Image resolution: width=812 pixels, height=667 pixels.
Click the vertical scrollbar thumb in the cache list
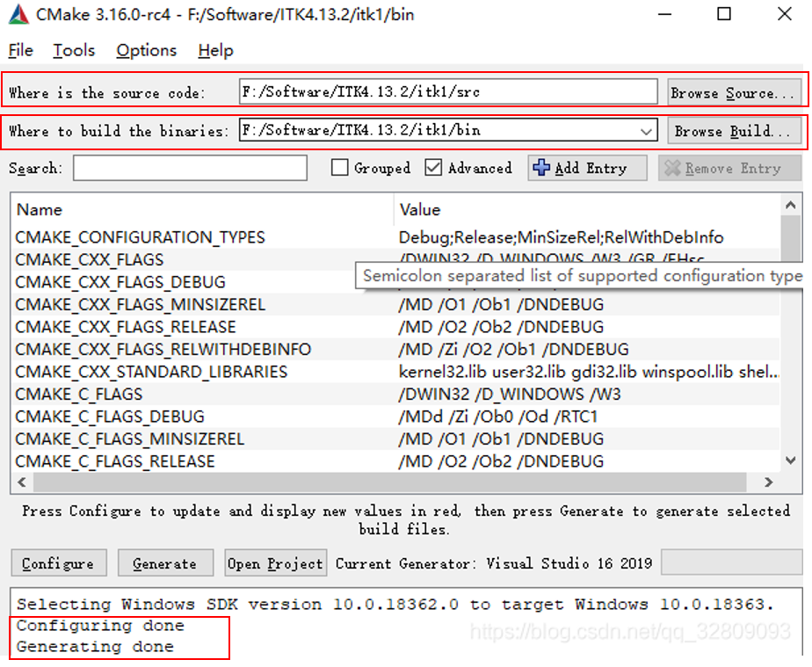point(791,238)
